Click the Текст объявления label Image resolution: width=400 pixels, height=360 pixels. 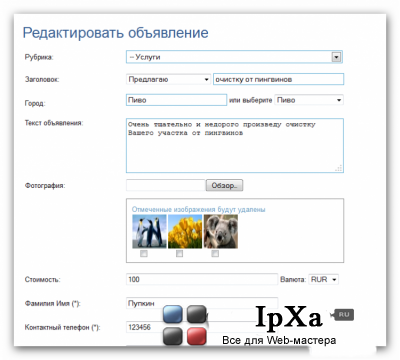(x=54, y=123)
